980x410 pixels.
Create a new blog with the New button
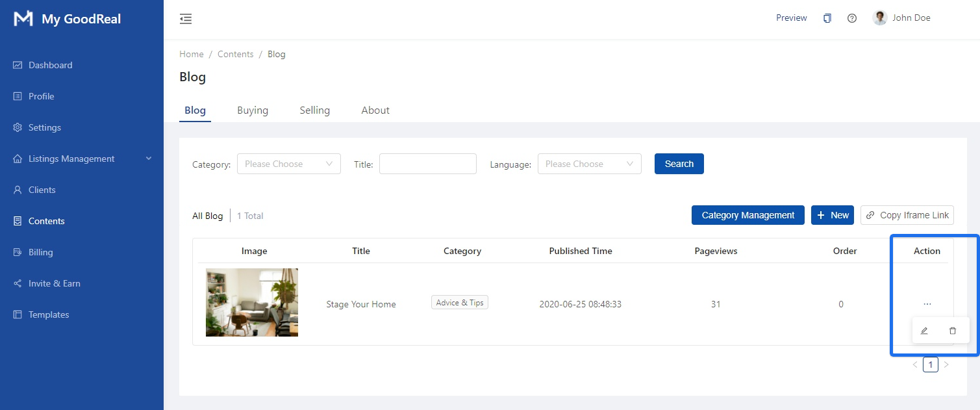[x=832, y=215]
